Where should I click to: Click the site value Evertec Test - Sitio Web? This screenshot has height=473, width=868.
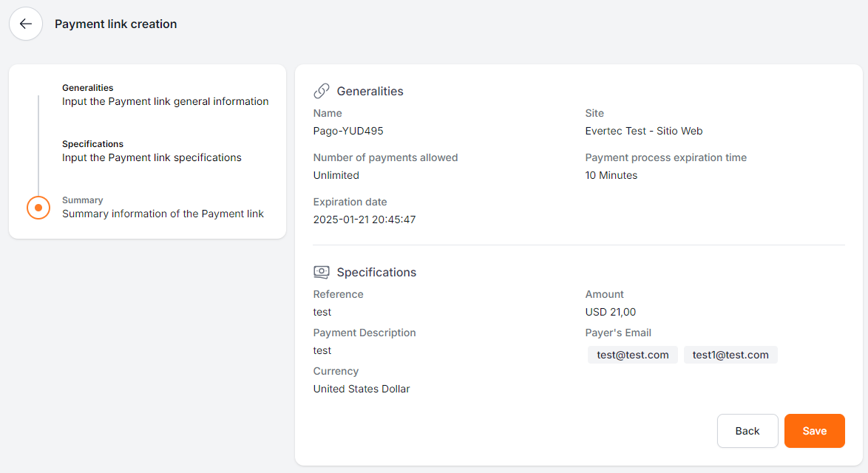[x=643, y=131]
